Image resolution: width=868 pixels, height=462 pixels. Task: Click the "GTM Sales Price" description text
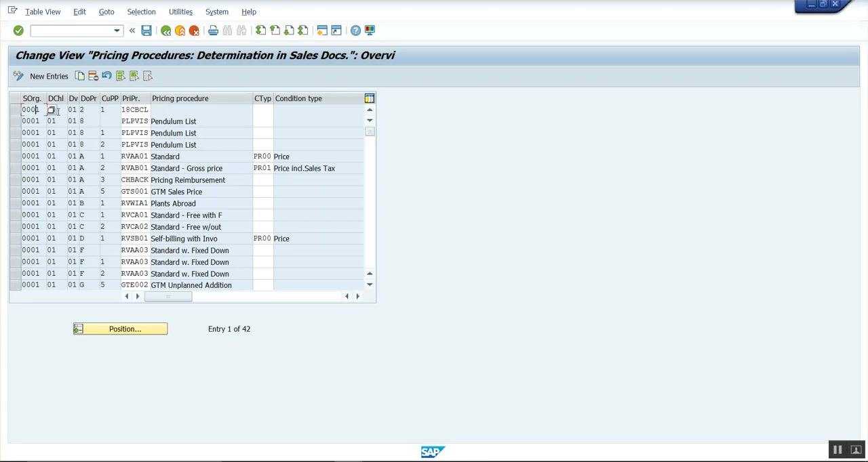pyautogui.click(x=176, y=192)
